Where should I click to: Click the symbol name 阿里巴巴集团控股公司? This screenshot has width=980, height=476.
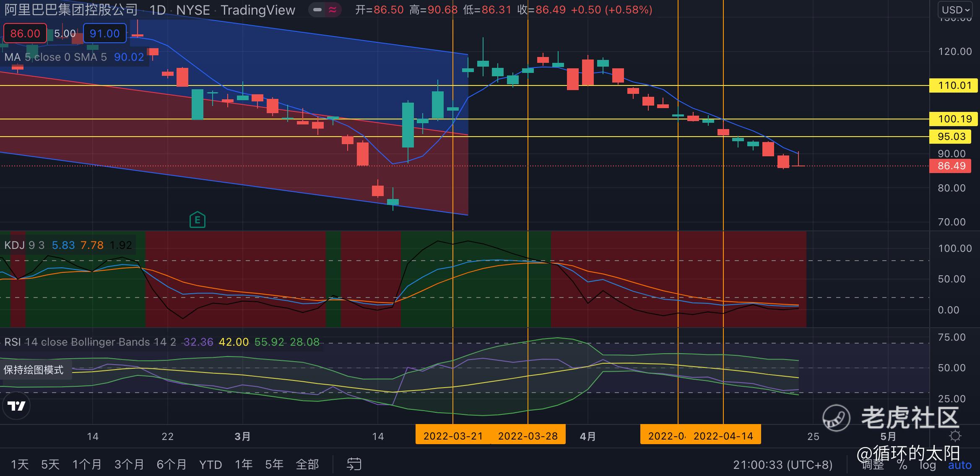pyautogui.click(x=71, y=10)
